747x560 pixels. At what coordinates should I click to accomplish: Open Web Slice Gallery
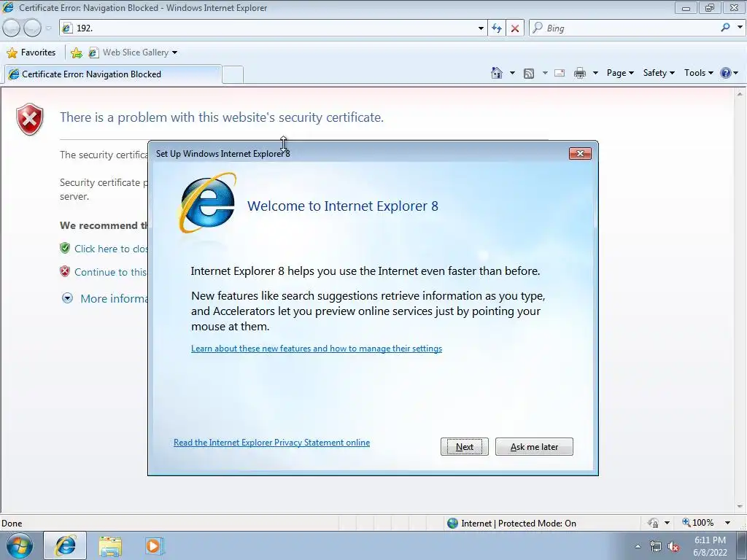click(133, 52)
